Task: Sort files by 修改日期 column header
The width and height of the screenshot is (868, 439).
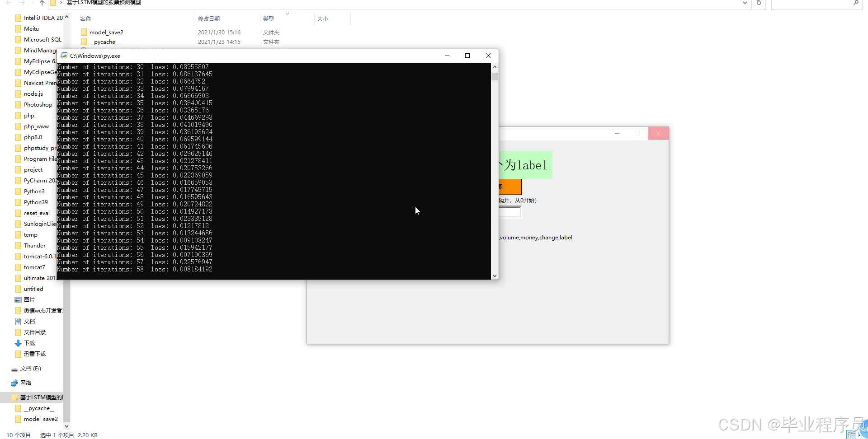Action: tap(209, 19)
